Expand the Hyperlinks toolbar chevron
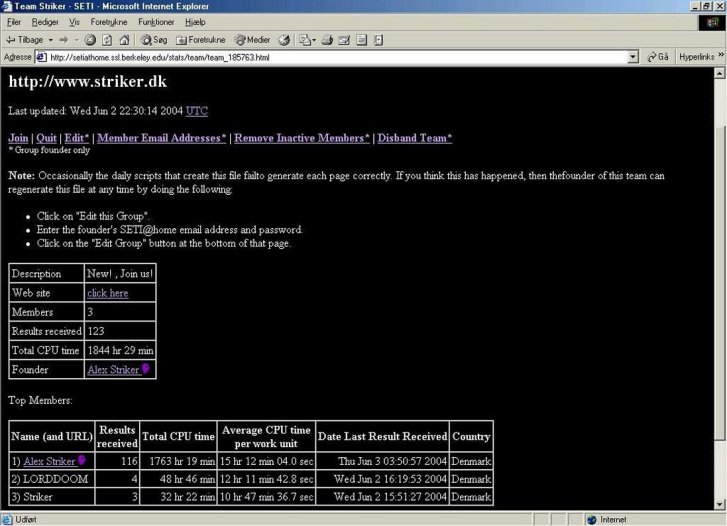Image resolution: width=727 pixels, height=526 pixels. [x=721, y=55]
